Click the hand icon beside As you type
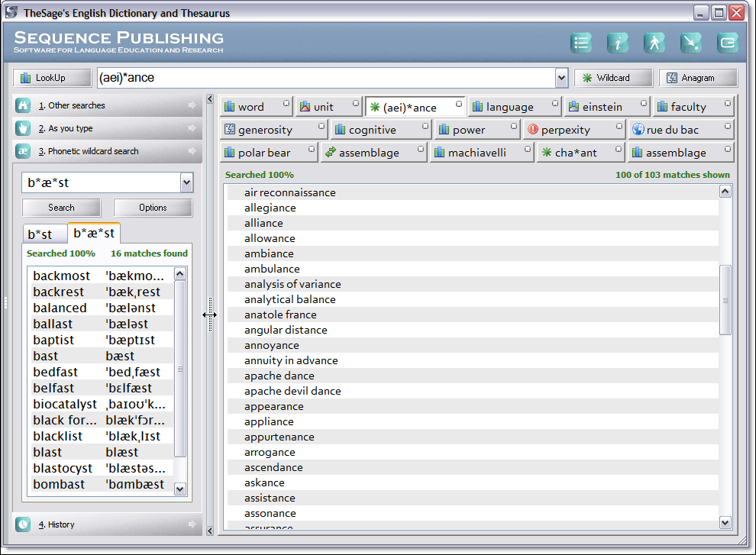This screenshot has width=756, height=555. coord(23,128)
